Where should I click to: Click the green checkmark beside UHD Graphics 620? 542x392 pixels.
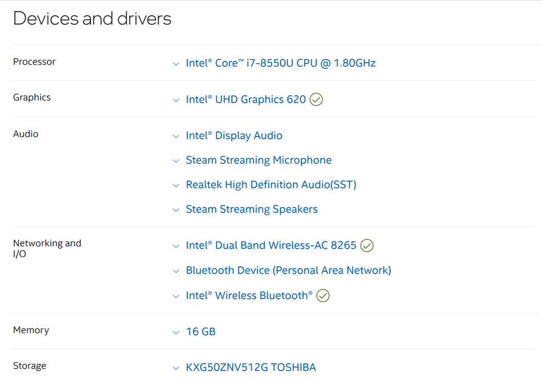[316, 100]
